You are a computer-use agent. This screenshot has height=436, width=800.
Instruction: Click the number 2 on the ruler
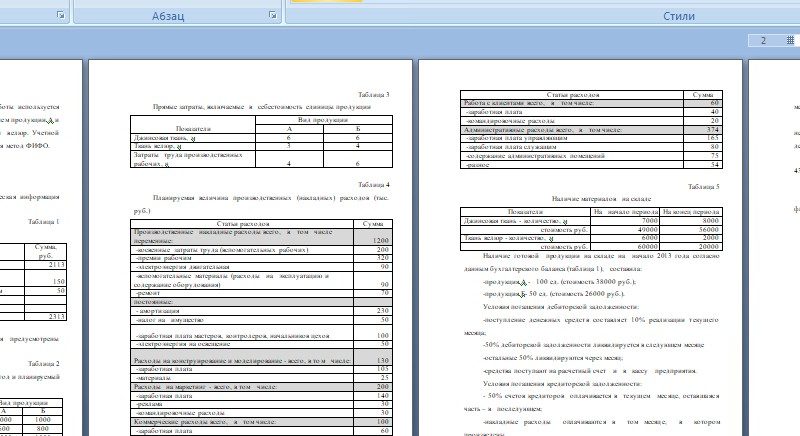(x=763, y=41)
